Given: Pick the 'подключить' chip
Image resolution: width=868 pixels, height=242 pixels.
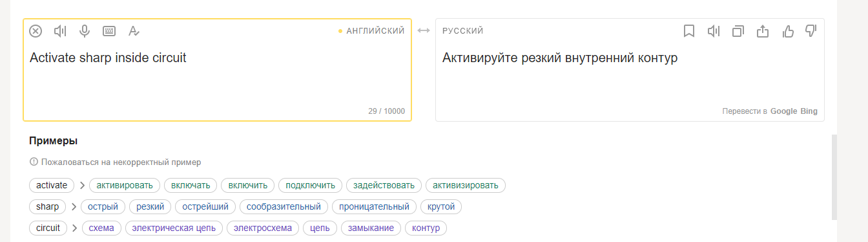Looking at the screenshot, I should pos(311,185).
